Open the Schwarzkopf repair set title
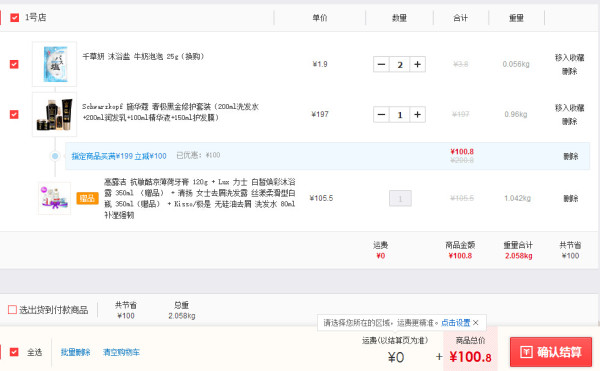Screen dimensions: 600x371 (170, 112)
